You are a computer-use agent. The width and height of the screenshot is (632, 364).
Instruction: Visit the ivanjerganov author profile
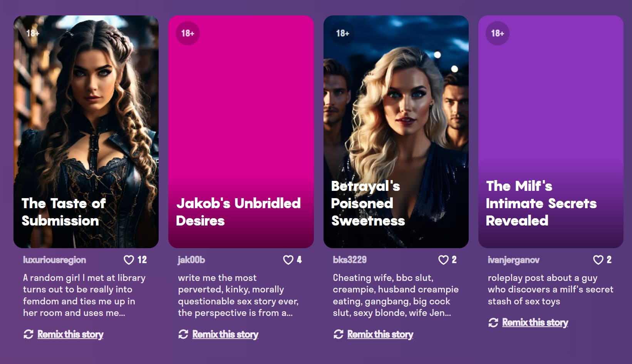click(x=513, y=260)
